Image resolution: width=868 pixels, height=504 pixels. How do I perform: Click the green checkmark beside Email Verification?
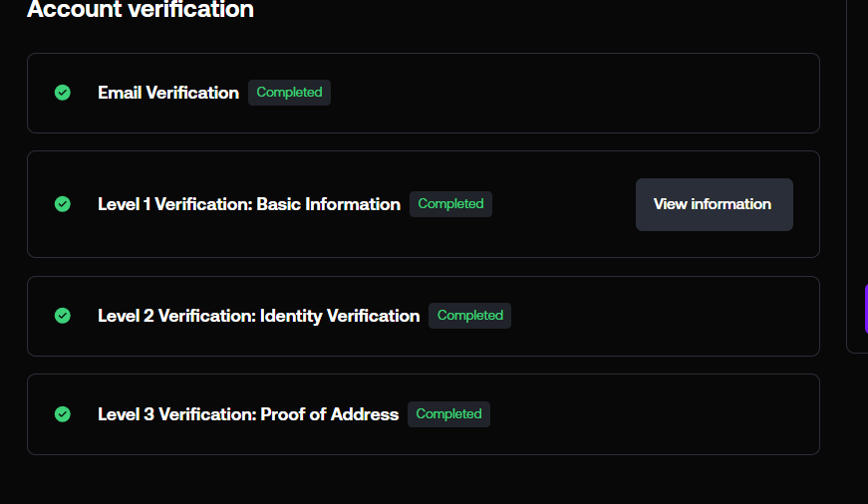[x=63, y=93]
